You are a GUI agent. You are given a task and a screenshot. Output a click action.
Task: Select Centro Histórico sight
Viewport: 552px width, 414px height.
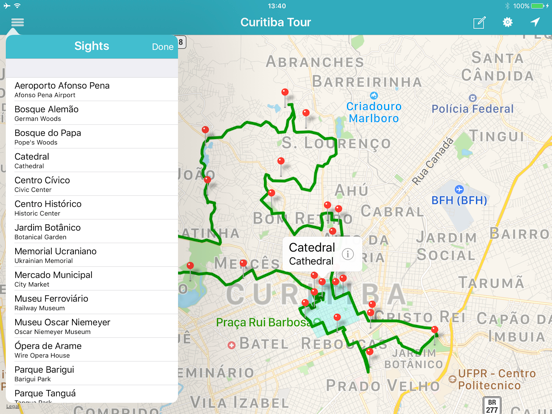[x=92, y=208]
